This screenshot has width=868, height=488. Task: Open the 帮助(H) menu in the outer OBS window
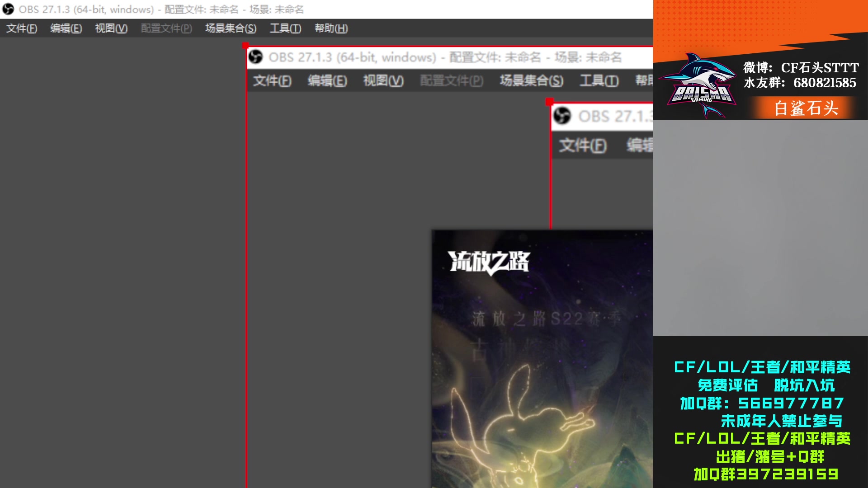click(x=331, y=28)
